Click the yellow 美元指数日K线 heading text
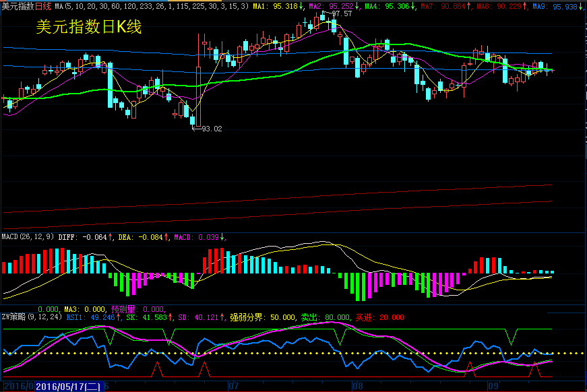Image resolution: width=587 pixels, height=392 pixels. pos(88,28)
